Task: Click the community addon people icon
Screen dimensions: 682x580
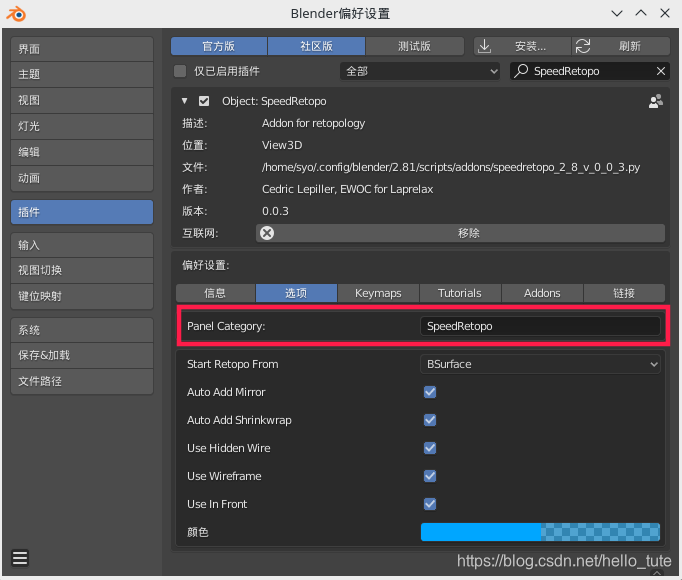Action: pyautogui.click(x=656, y=101)
